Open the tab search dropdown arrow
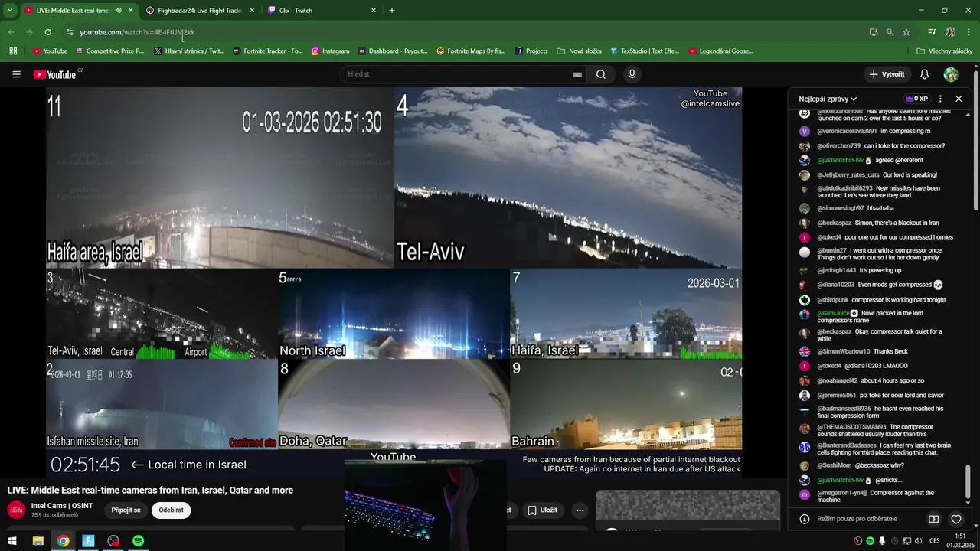 coord(10,11)
